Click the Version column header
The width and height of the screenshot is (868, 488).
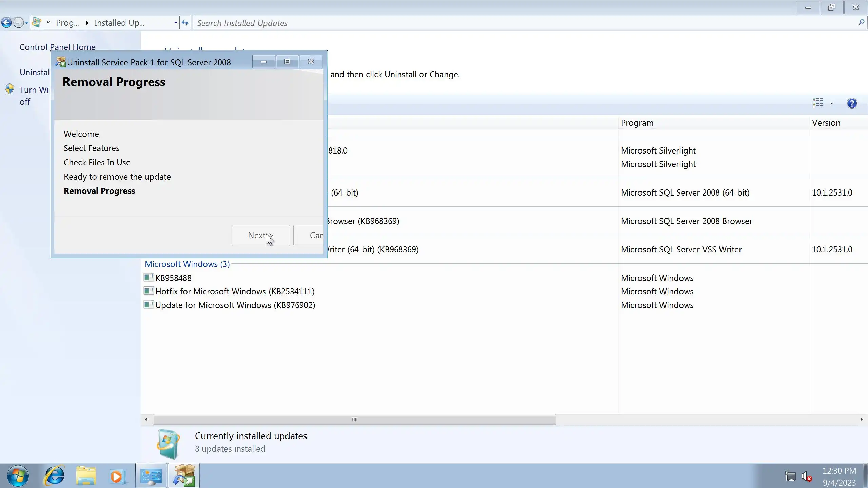(826, 123)
